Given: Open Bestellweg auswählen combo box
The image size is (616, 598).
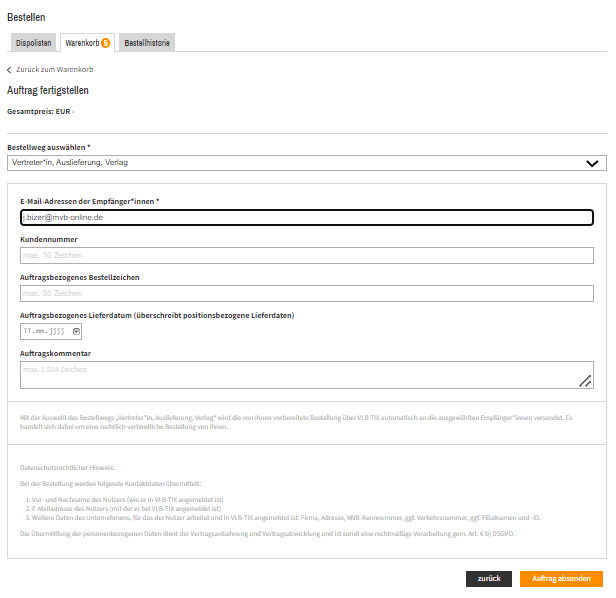Looking at the screenshot, I should tap(307, 163).
